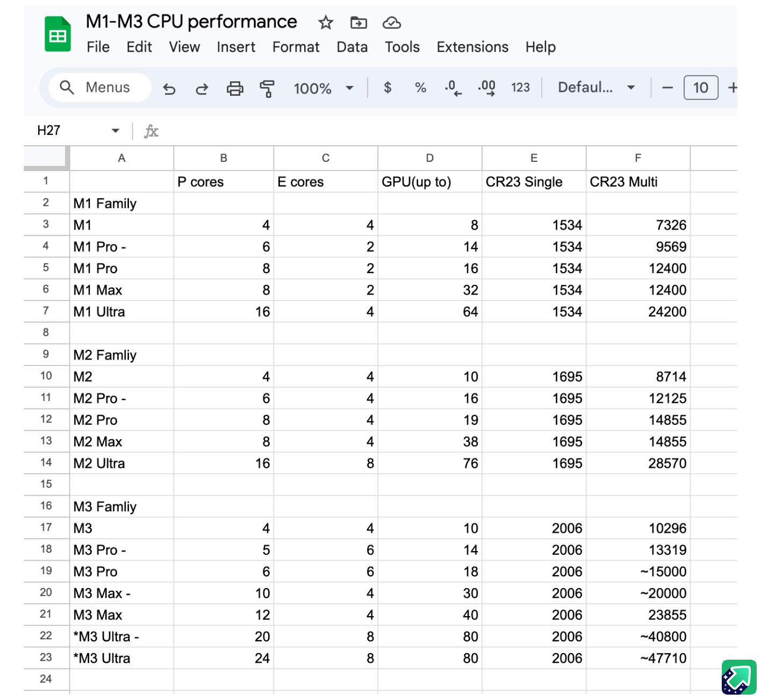The height and width of the screenshot is (700, 761).
Task: Open the Tools menu
Action: 402,47
